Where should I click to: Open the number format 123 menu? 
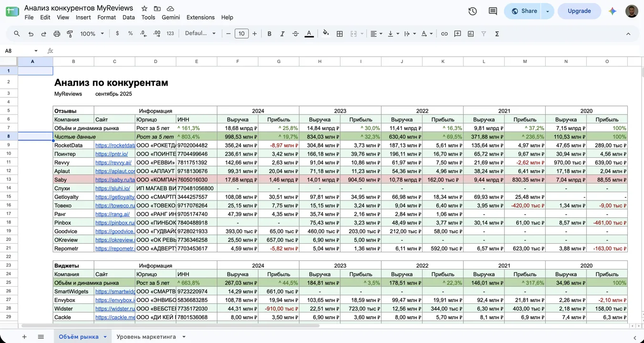[170, 34]
